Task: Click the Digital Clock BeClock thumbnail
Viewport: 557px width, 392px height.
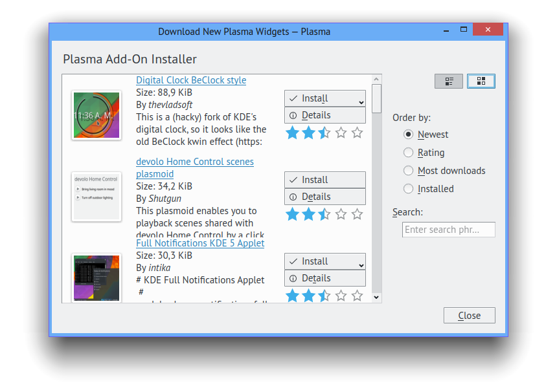Action: (x=97, y=115)
